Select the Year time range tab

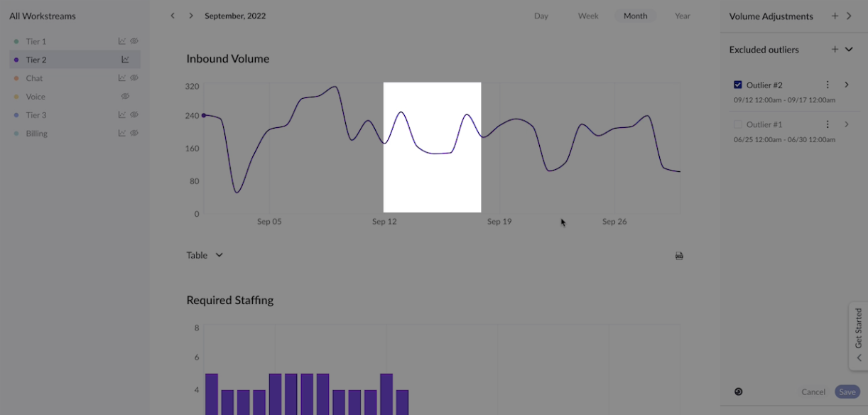pos(683,16)
